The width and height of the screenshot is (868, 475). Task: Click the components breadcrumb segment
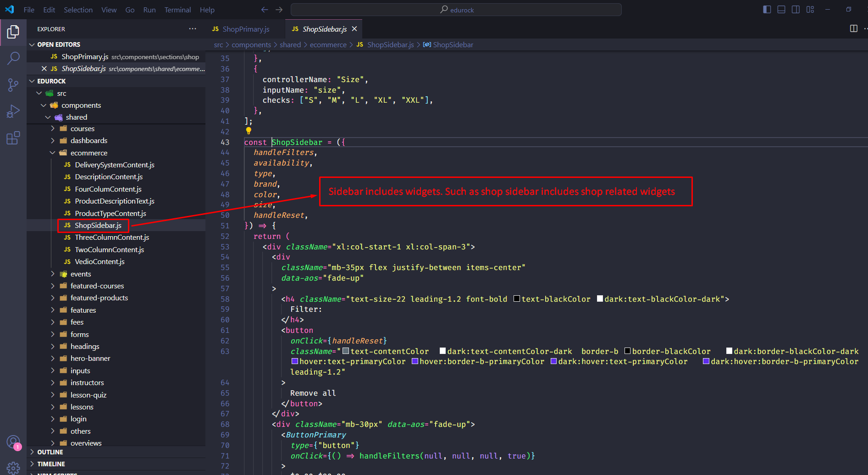tap(251, 44)
